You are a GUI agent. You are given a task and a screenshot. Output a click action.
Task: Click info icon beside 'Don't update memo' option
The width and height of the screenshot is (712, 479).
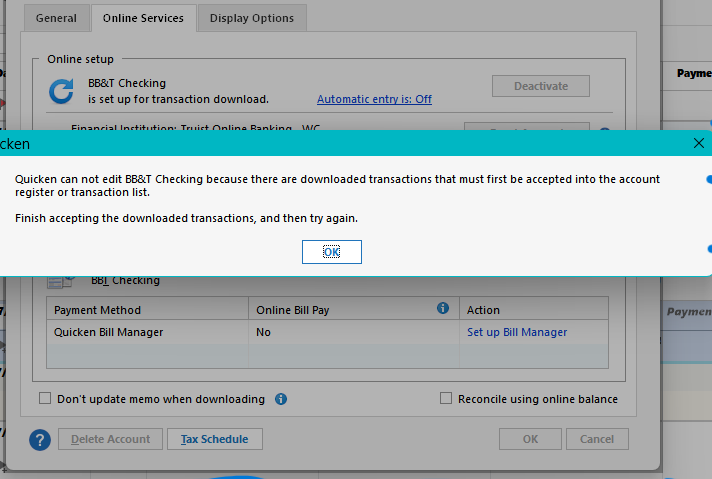(281, 399)
